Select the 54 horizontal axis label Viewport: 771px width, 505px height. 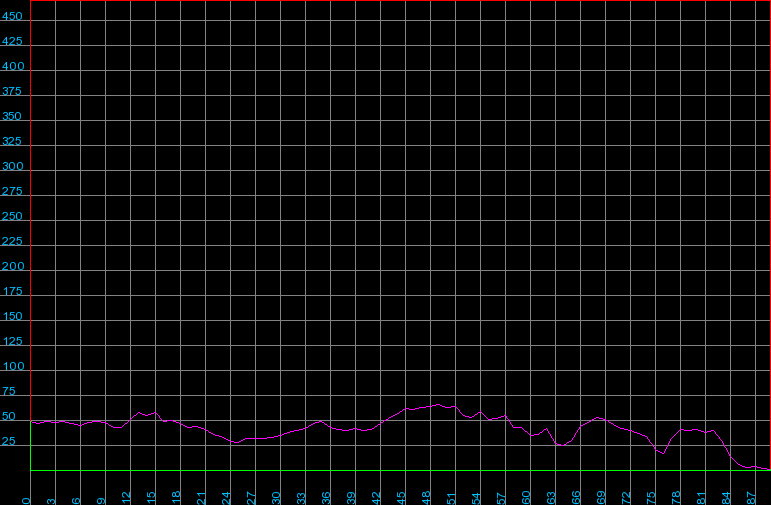[476, 498]
